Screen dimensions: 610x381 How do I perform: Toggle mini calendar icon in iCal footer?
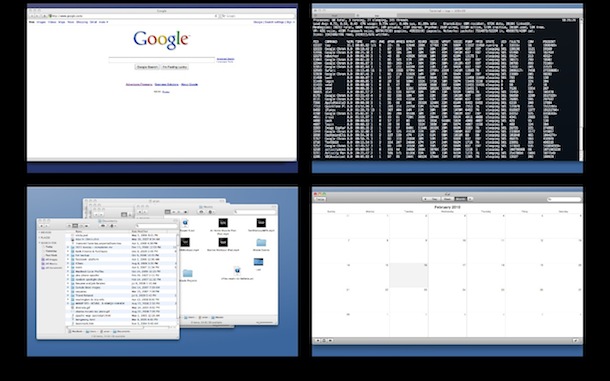pyautogui.click(x=324, y=340)
